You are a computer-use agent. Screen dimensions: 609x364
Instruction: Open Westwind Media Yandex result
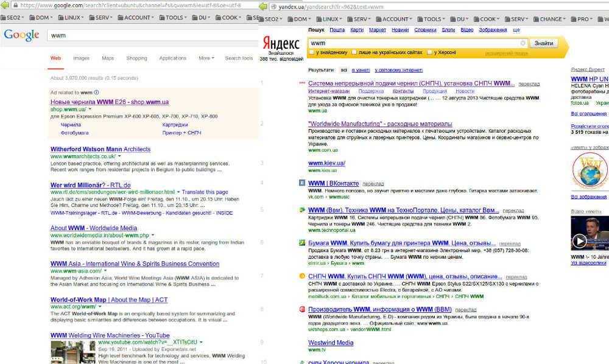[x=331, y=343]
